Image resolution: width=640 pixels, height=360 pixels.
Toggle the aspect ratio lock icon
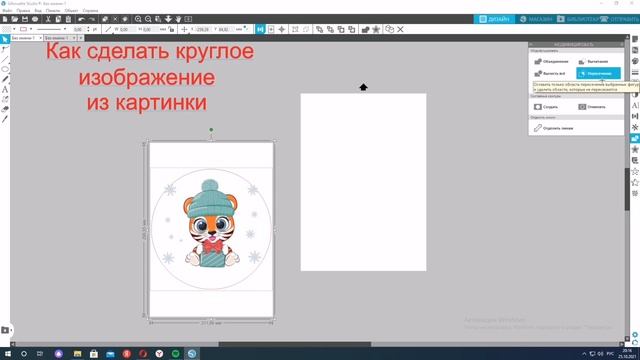[171, 29]
